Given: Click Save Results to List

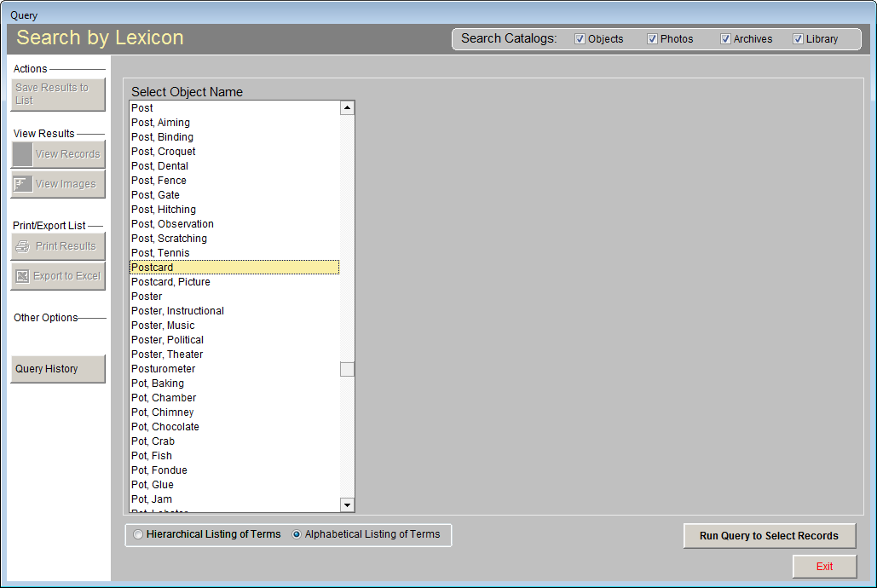Looking at the screenshot, I should (x=57, y=95).
